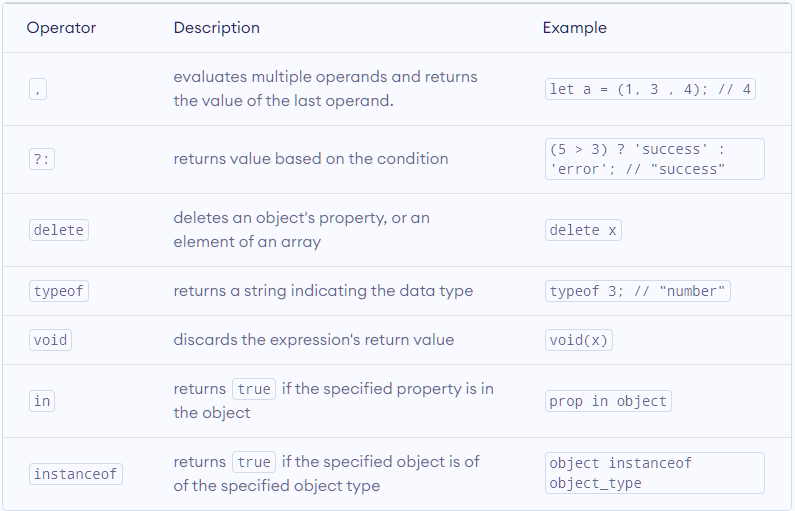
Task: Click 'true' badge in the instanceof description
Action: pos(254,462)
